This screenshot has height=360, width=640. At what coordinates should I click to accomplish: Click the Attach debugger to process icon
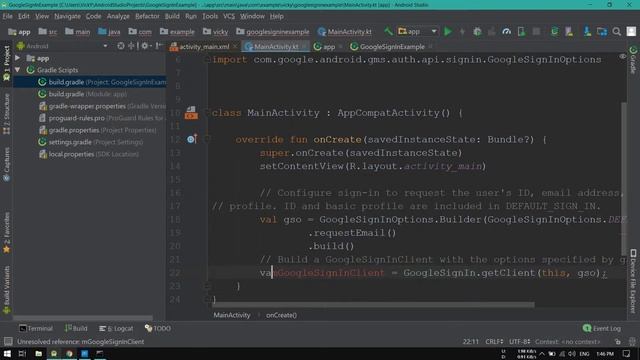tap(521, 31)
